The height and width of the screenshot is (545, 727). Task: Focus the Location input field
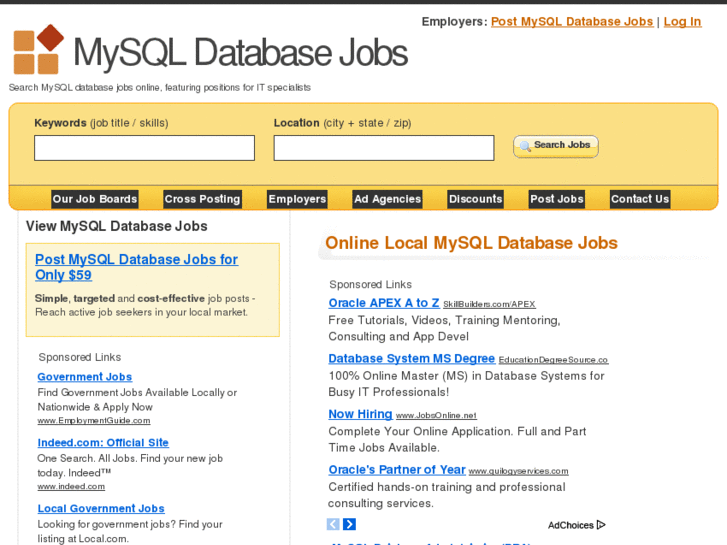pos(384,148)
